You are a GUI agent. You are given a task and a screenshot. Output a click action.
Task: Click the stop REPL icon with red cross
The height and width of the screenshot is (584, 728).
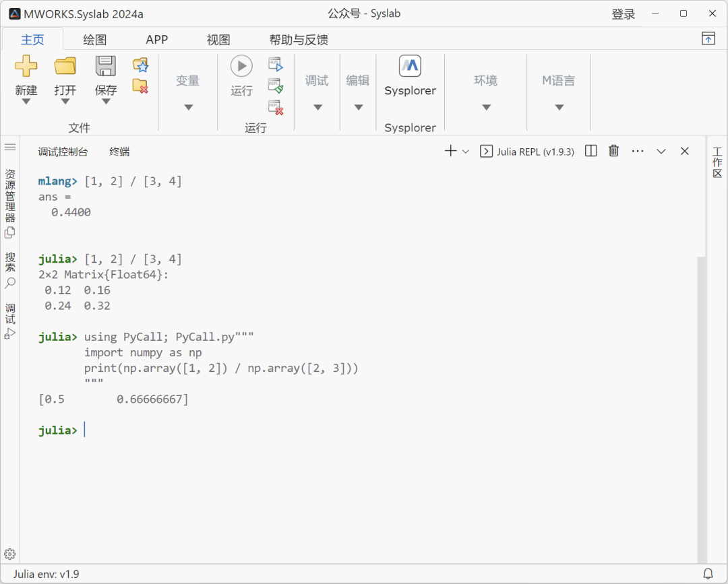tap(276, 107)
